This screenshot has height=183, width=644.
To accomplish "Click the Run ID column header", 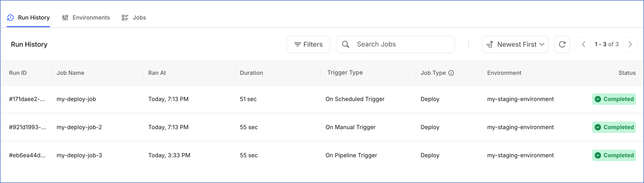I will 18,73.
